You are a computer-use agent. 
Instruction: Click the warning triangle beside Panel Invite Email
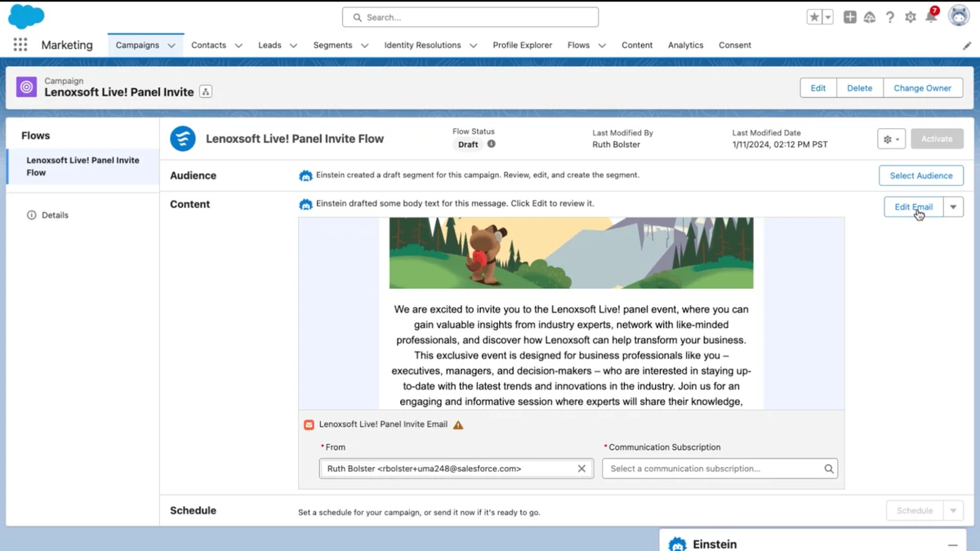click(x=458, y=424)
